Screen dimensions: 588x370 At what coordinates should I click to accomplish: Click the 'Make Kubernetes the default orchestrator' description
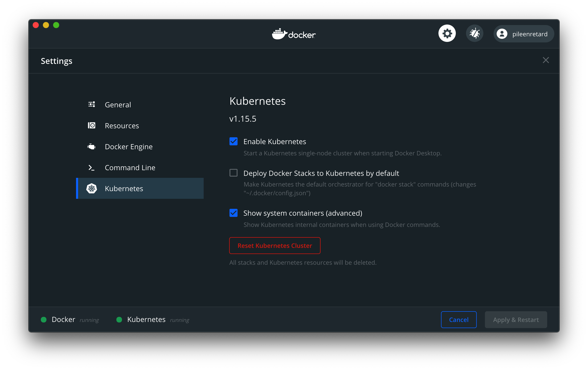pos(360,189)
